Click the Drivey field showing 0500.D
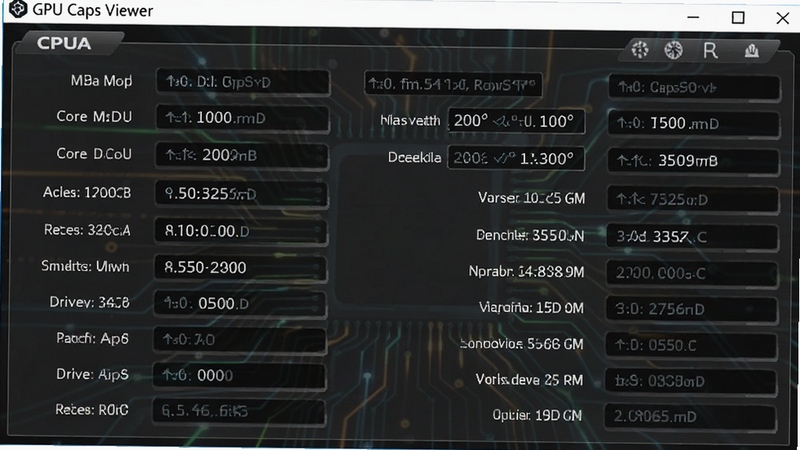This screenshot has width=800, height=450. coord(240,304)
